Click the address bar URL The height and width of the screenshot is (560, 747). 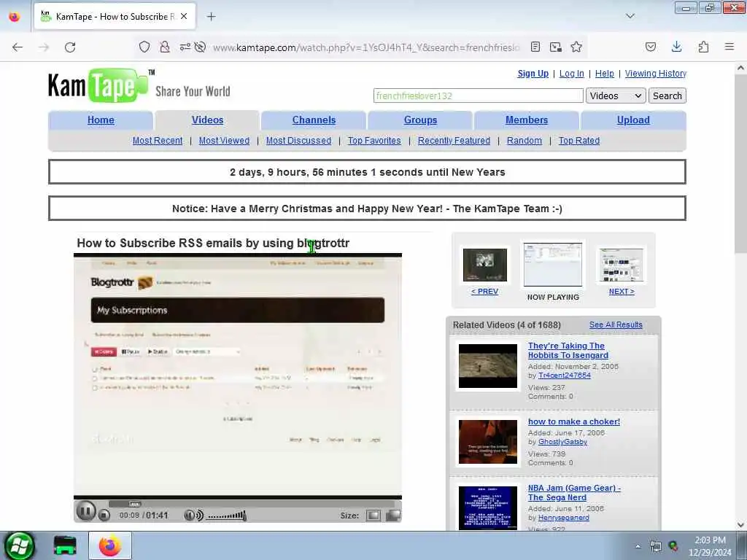pyautogui.click(x=366, y=47)
